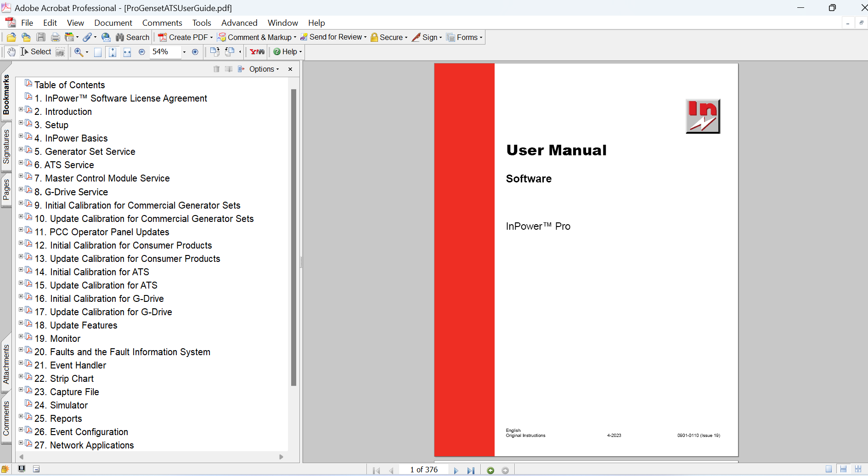This screenshot has height=476, width=868.
Task: Click bookmarks horizontal scroll right arrow
Action: 281,457
